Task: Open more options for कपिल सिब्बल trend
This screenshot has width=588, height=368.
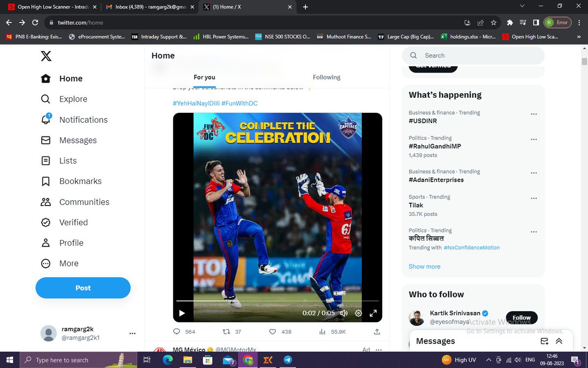Action: coord(534,232)
